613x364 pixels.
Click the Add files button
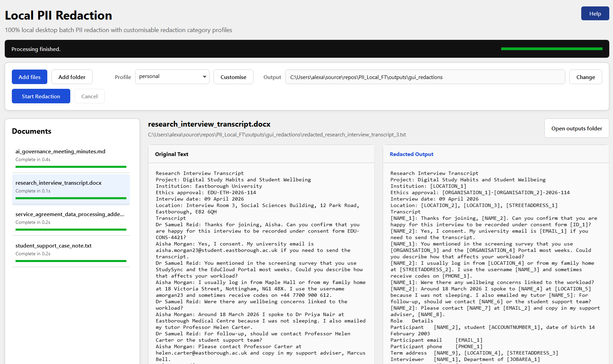click(29, 77)
